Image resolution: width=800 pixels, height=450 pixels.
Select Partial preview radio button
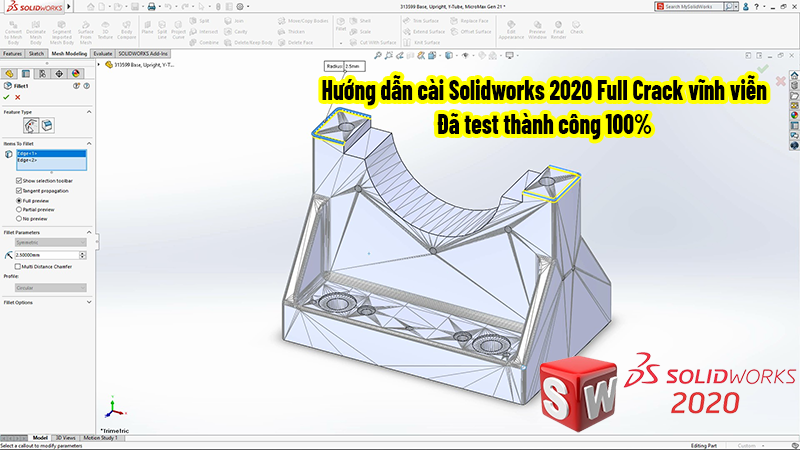tap(19, 209)
